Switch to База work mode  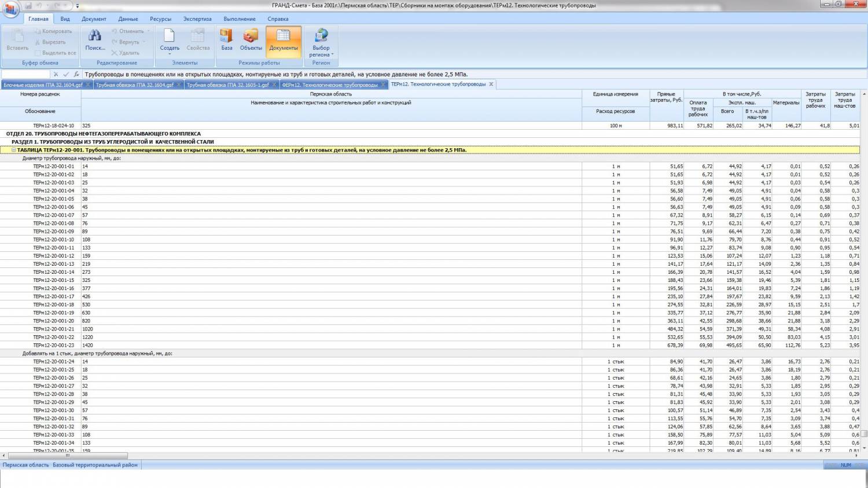coord(226,39)
